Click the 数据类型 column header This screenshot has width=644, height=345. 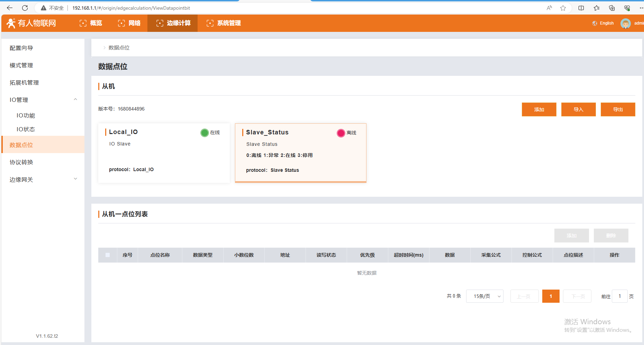[203, 255]
